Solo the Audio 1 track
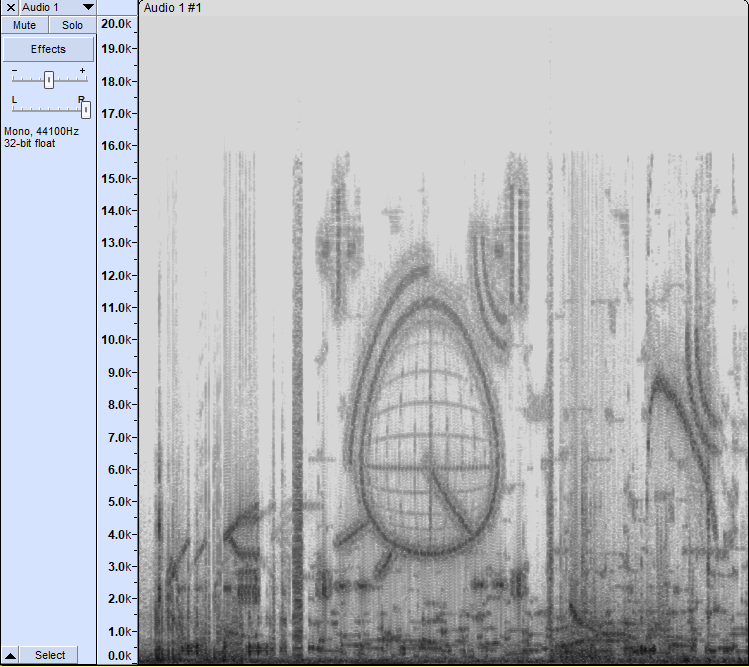 click(x=72, y=25)
